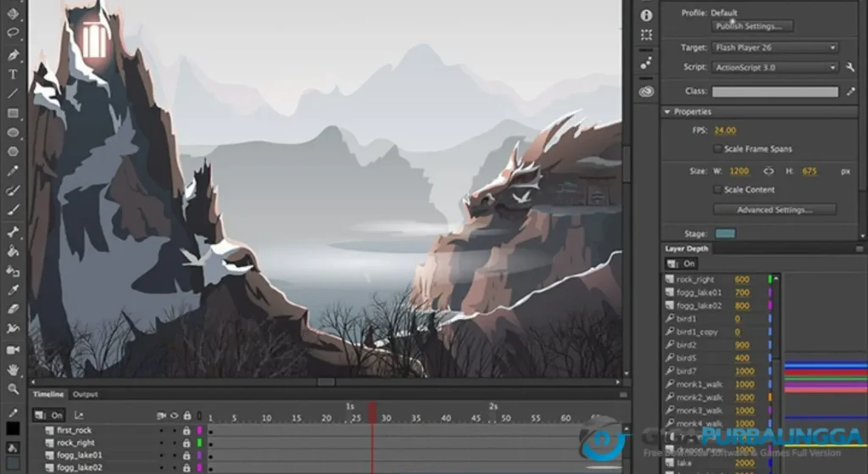Open the Timeline panel options menu
This screenshot has height=474, width=868.
coord(623,394)
